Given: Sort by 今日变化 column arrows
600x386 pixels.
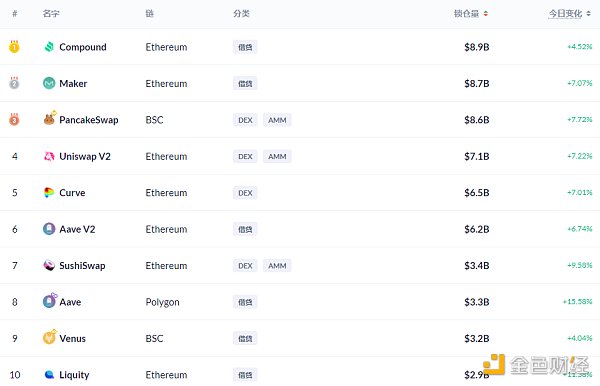Looking at the screenshot, I should tap(588, 14).
